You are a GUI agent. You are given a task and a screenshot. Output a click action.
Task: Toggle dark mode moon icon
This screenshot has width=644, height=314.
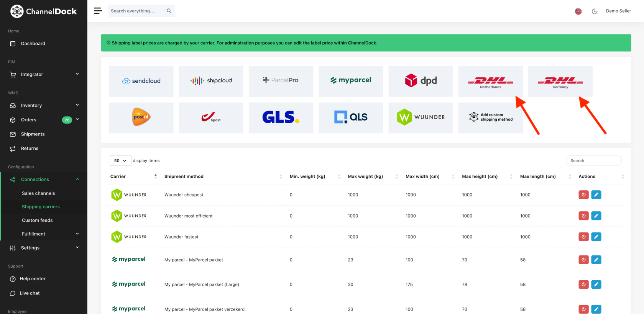coord(595,11)
